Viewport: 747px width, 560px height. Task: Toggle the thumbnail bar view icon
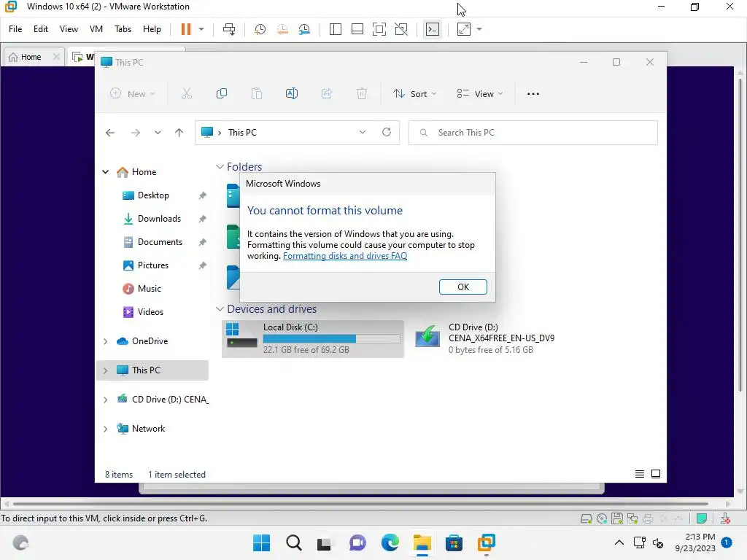coord(357,29)
